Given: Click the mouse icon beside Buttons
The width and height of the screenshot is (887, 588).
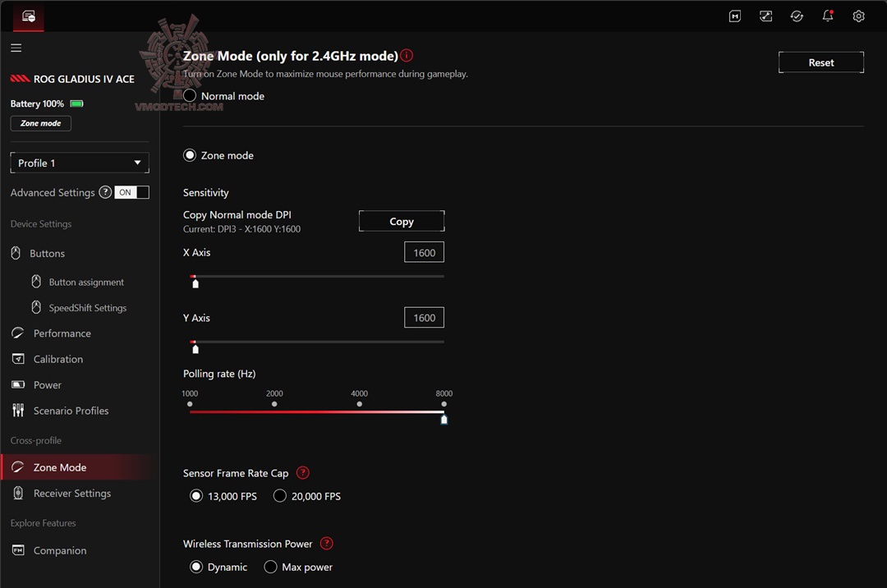Looking at the screenshot, I should [16, 253].
